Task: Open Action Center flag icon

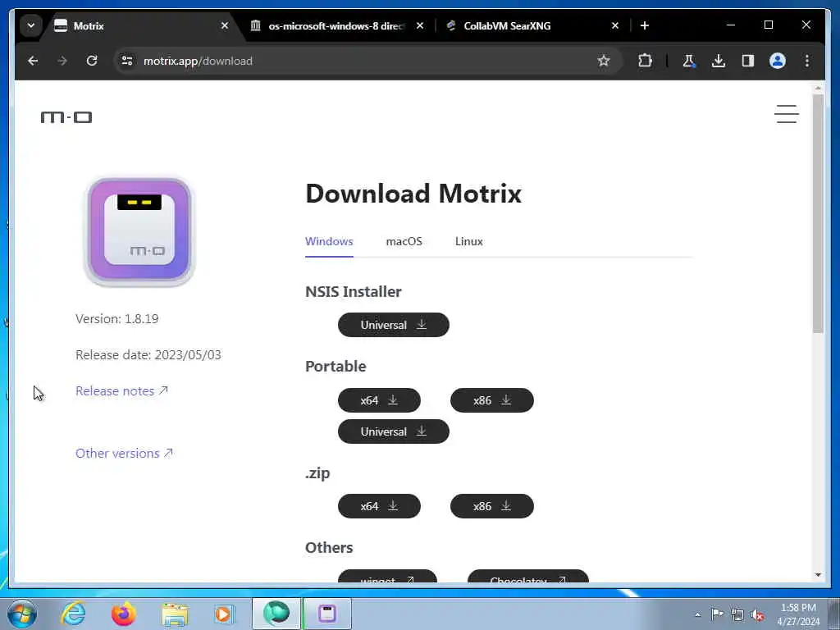Action: point(717,614)
